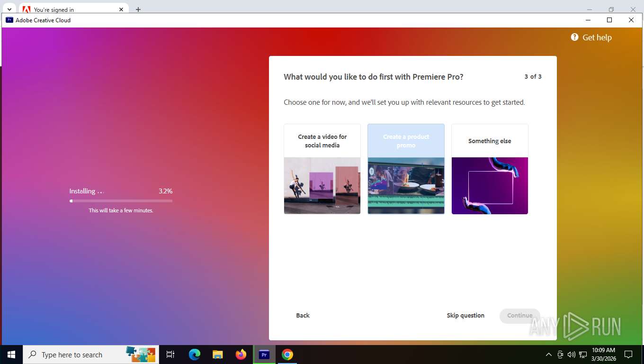Open Task View on the taskbar
The height and width of the screenshot is (364, 644).
[x=170, y=355]
